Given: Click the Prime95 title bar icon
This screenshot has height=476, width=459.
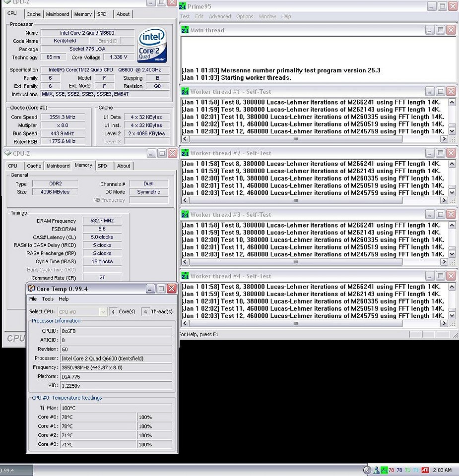Looking at the screenshot, I should pyautogui.click(x=183, y=6).
